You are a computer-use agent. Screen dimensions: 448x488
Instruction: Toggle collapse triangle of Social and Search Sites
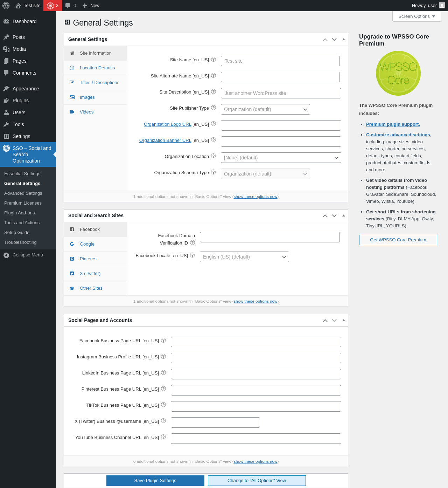tap(344, 216)
